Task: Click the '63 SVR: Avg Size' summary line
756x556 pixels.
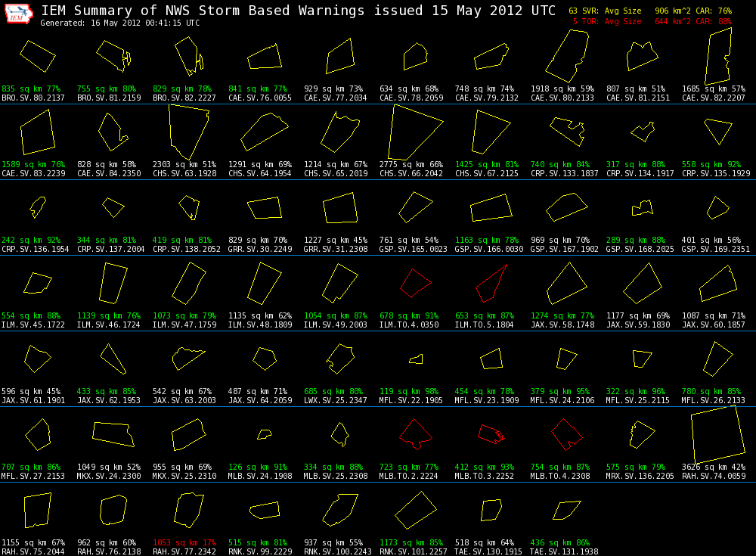Action: pyautogui.click(x=650, y=11)
